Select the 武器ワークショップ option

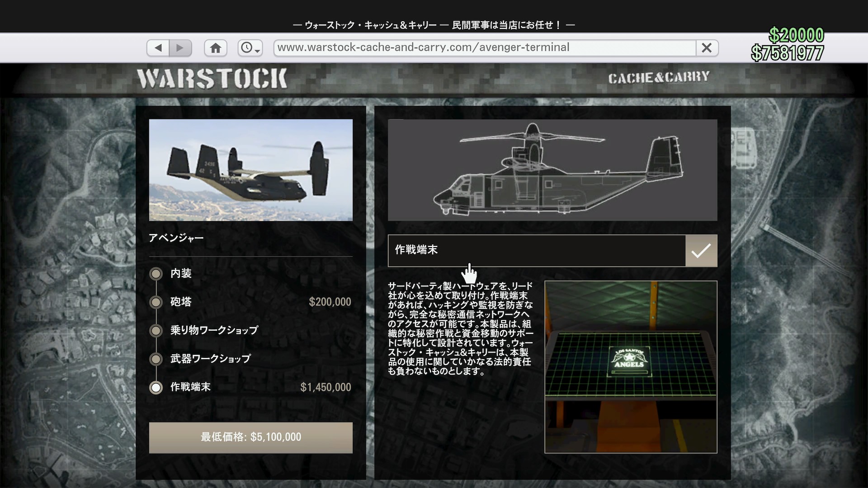[156, 359]
